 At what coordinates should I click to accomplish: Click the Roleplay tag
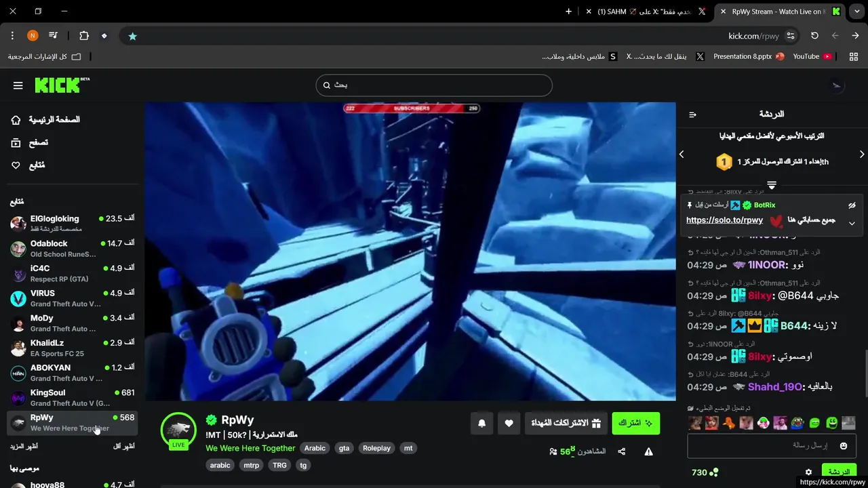376,448
